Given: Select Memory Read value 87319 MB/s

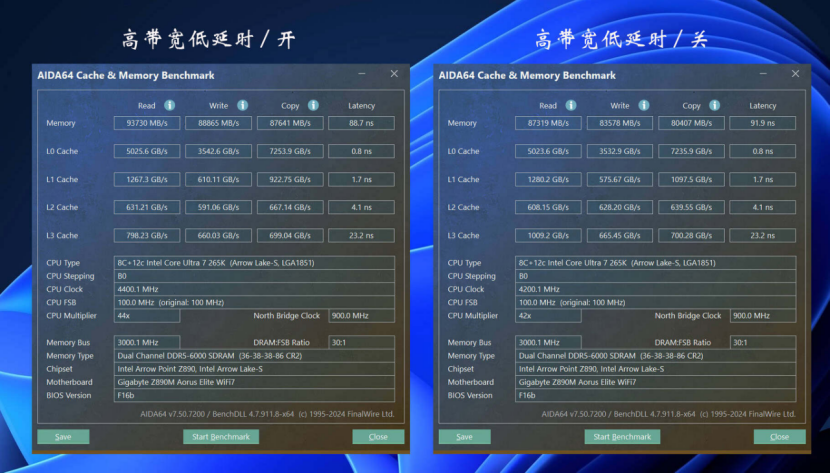Looking at the screenshot, I should 548,123.
